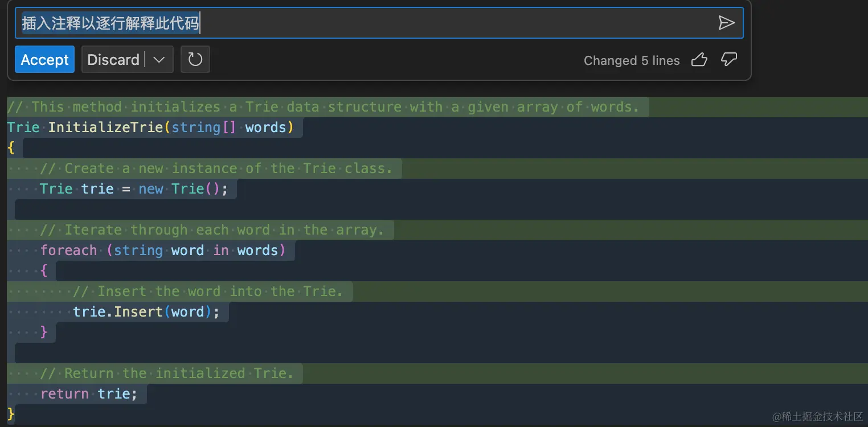The width and height of the screenshot is (868, 427).
Task: Open the Discard options dropdown arrow
Action: [159, 60]
